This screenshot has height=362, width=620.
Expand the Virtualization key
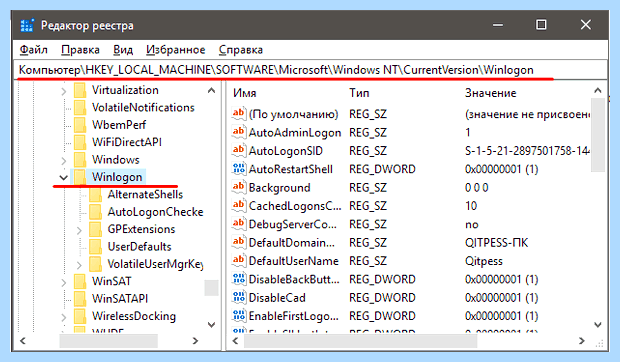click(64, 91)
